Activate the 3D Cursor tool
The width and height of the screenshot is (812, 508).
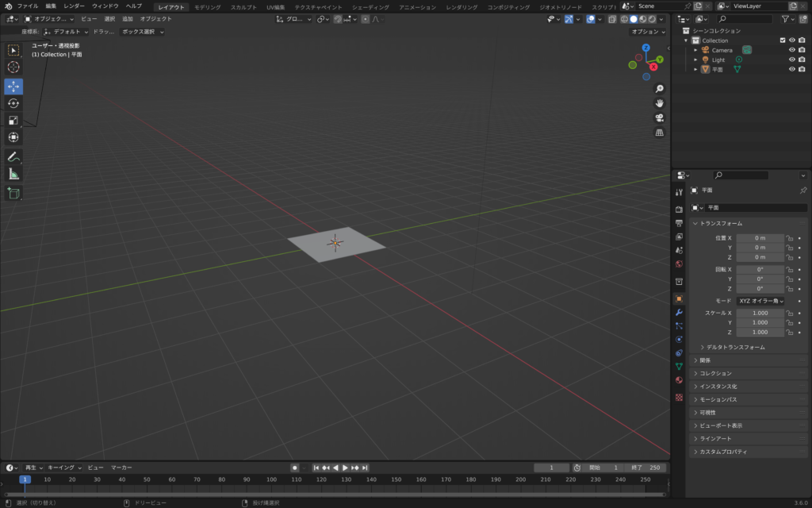(13, 67)
